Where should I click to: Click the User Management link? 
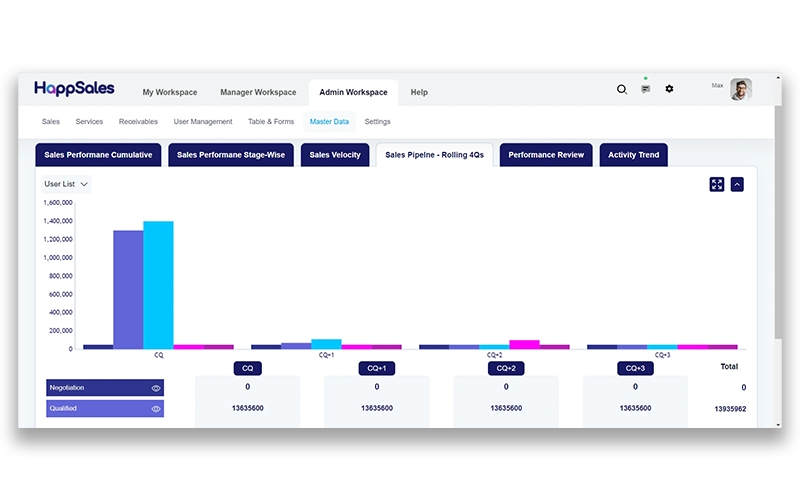click(203, 122)
